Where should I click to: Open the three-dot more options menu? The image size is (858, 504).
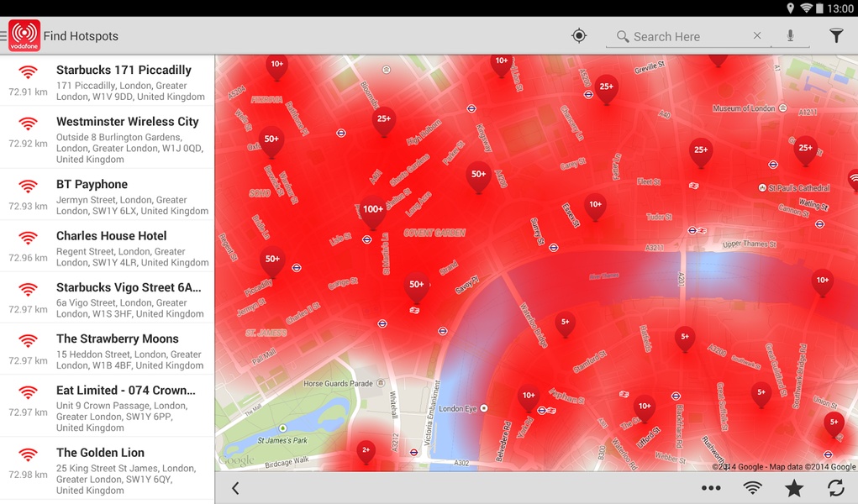pyautogui.click(x=711, y=488)
